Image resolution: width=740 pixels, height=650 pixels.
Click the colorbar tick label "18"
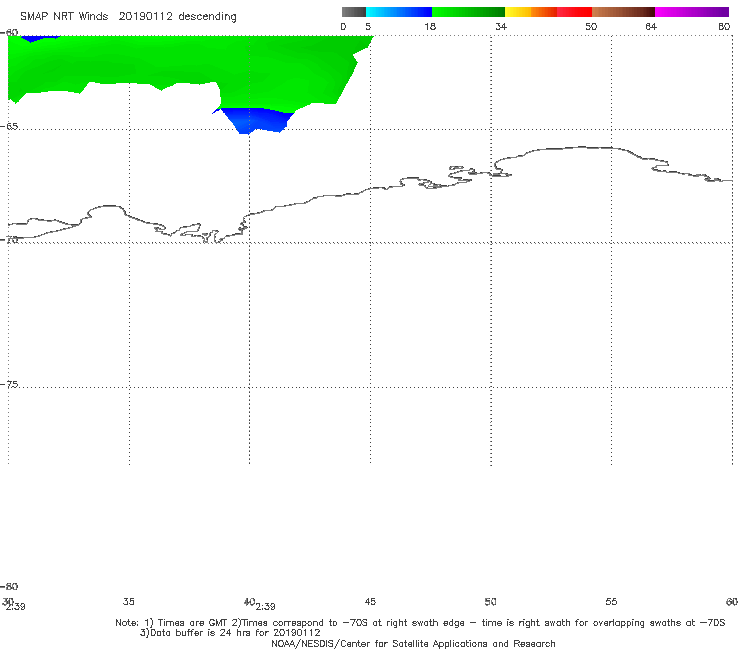(x=430, y=26)
